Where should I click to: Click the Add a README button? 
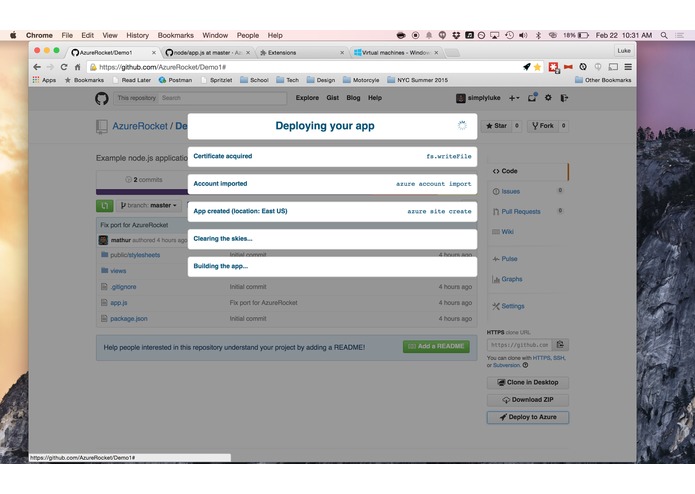coord(436,346)
